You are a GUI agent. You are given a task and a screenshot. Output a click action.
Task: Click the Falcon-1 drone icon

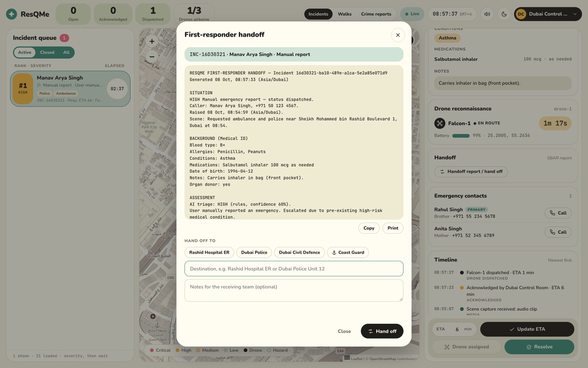pos(440,123)
